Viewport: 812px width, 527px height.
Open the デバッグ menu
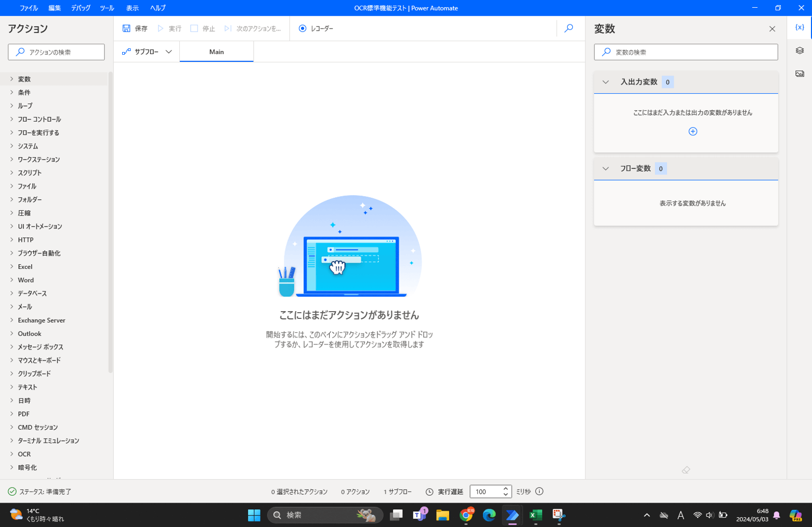pos(80,8)
